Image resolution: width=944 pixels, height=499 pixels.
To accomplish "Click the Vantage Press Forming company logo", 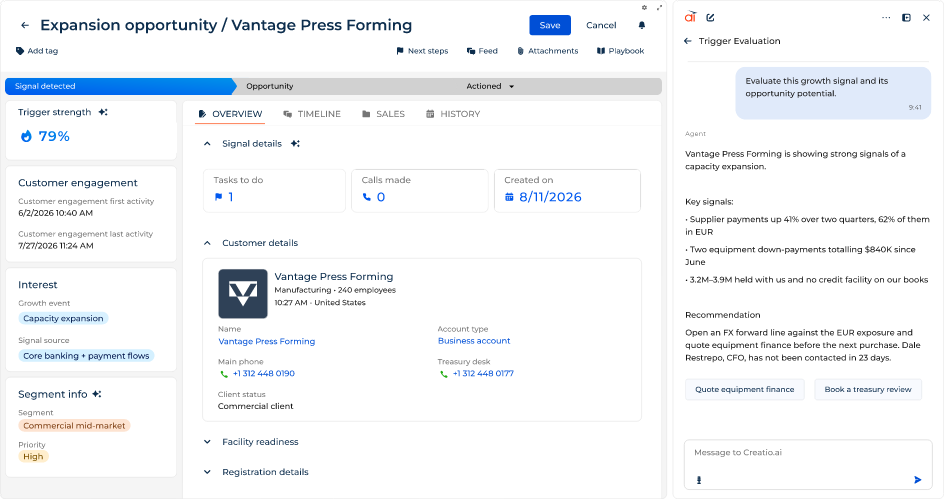I will click(243, 294).
